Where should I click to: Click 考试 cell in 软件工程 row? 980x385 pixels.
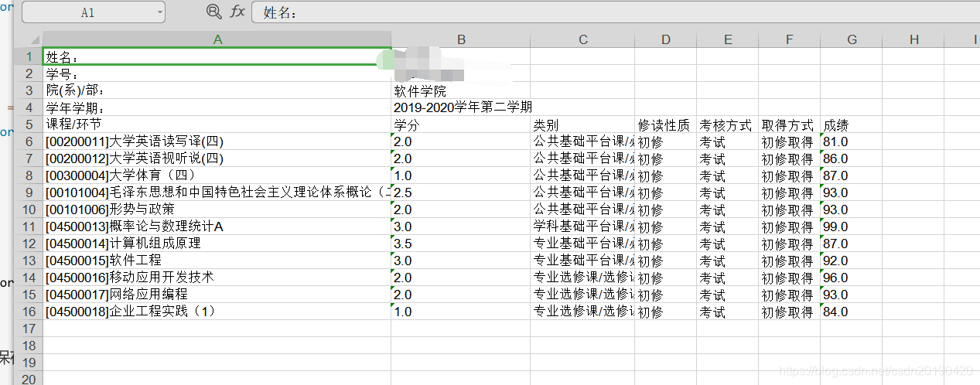click(728, 261)
